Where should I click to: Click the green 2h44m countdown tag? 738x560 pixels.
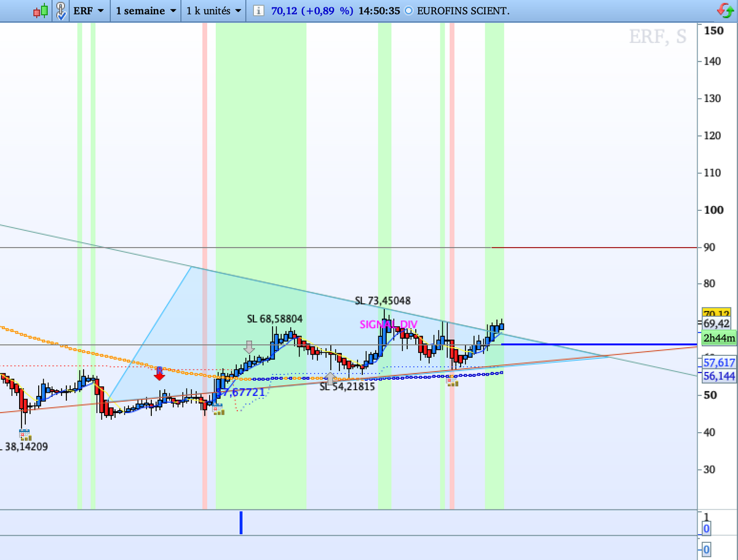[719, 338]
